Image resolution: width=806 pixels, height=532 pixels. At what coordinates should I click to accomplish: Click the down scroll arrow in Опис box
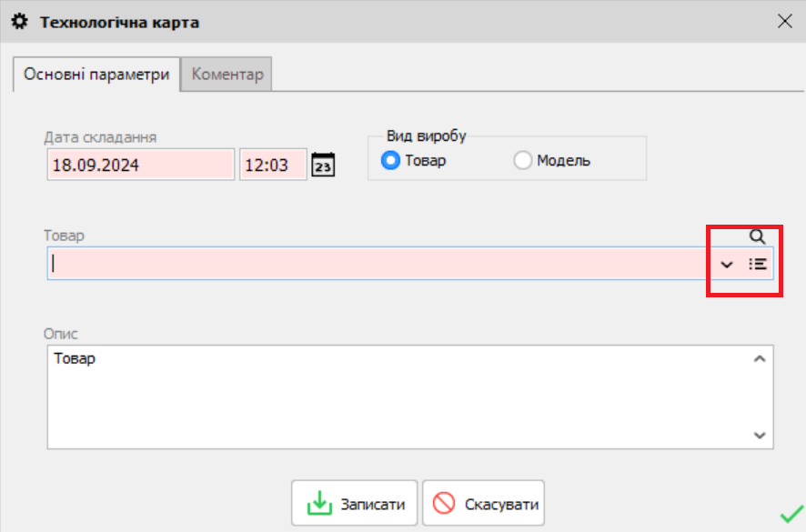(758, 435)
